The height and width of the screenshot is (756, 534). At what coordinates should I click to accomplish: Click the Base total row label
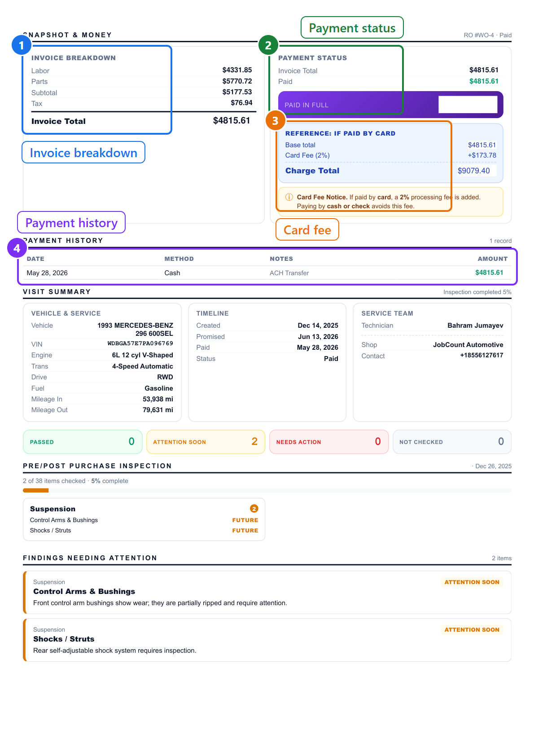tap(300, 145)
